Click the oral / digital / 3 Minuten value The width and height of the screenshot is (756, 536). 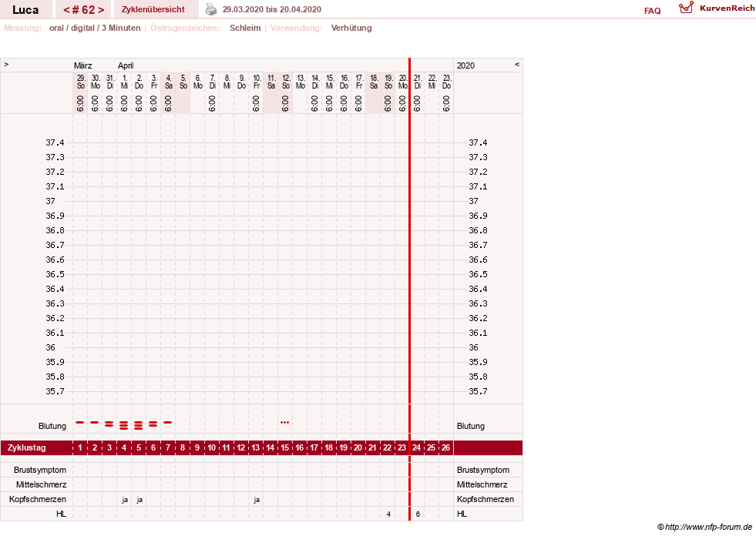click(x=95, y=28)
